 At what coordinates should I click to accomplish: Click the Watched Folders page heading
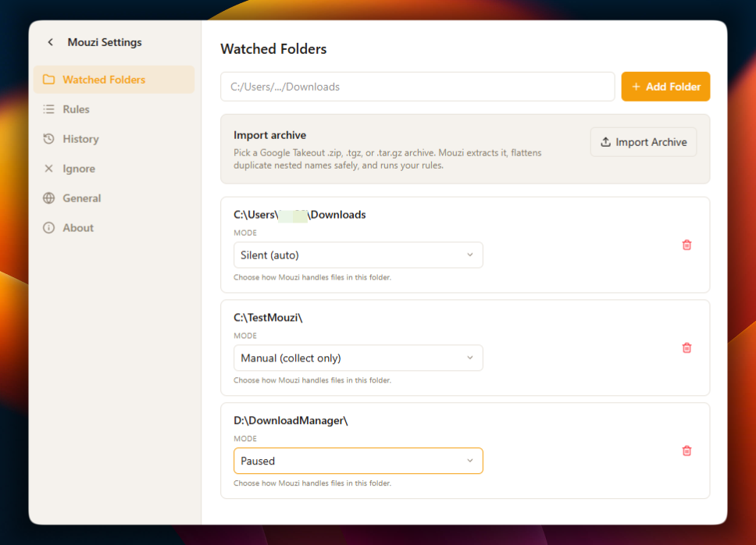click(x=273, y=49)
